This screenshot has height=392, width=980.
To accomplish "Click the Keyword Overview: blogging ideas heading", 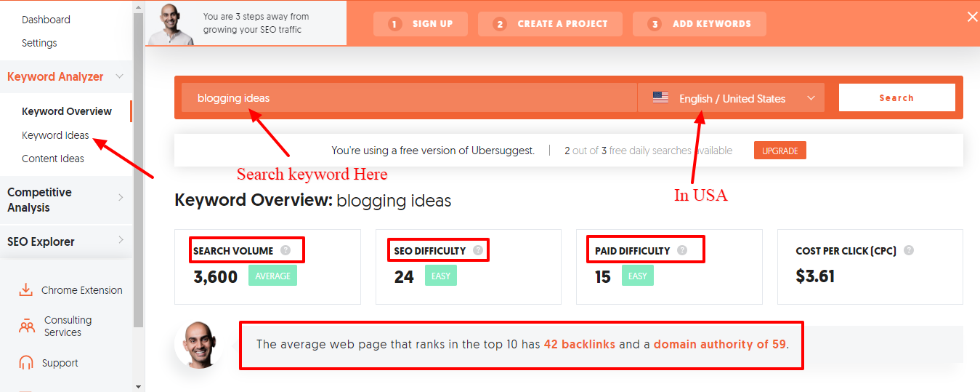I will tap(313, 200).
